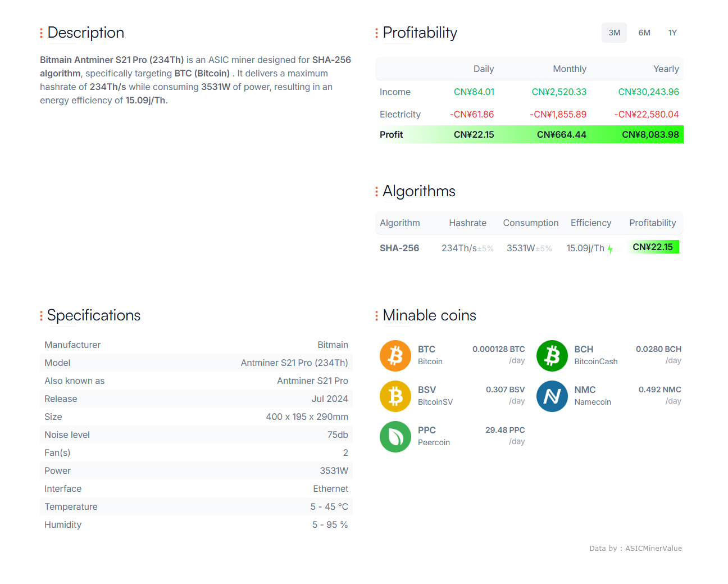
Task: Click the Daily column header
Action: (x=484, y=69)
